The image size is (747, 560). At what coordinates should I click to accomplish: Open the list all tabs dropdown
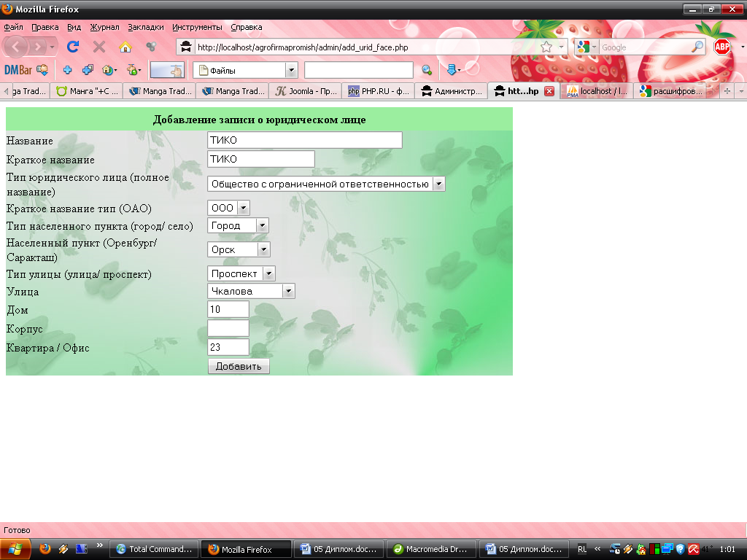[741, 91]
